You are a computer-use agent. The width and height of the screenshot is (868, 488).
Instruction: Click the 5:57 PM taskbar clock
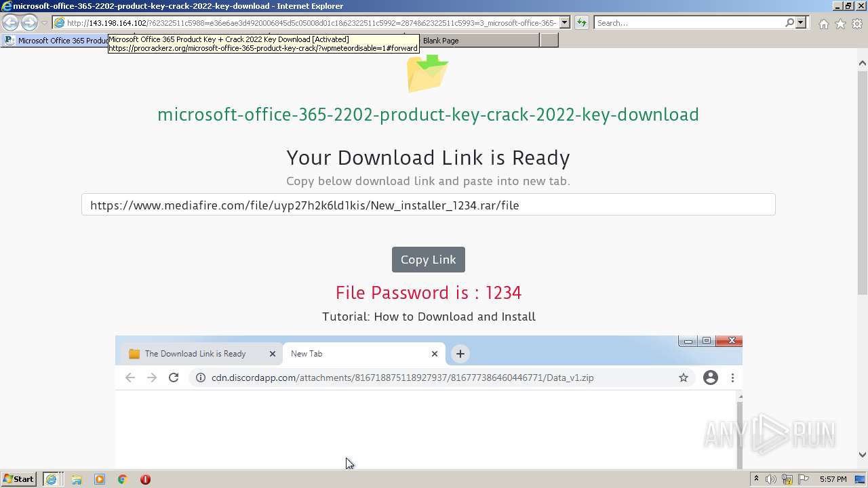tap(833, 479)
